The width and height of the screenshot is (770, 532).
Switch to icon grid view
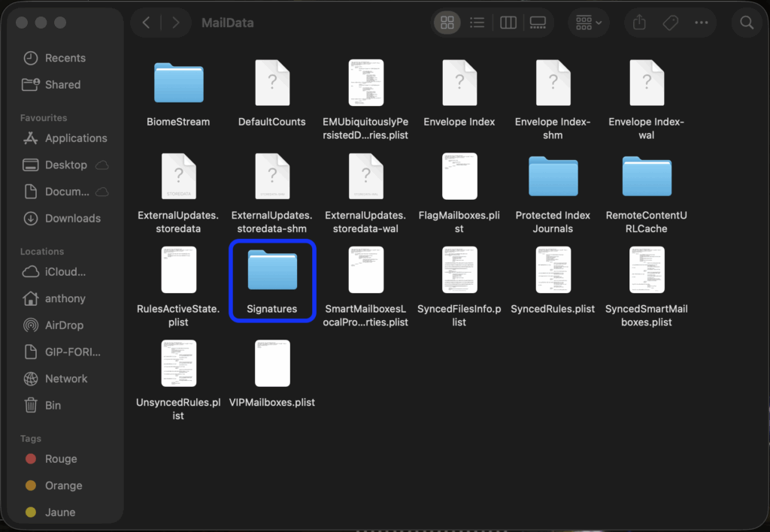447,23
